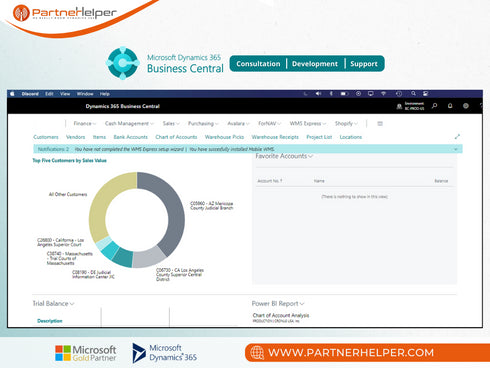The image size is (490, 368).
Task: Open the View menu
Action: click(65, 94)
